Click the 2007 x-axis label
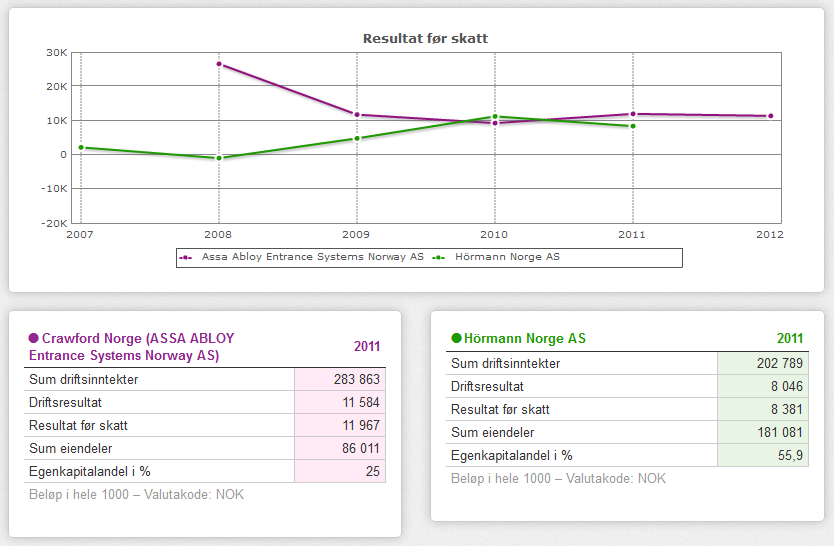The image size is (834, 546). (80, 234)
